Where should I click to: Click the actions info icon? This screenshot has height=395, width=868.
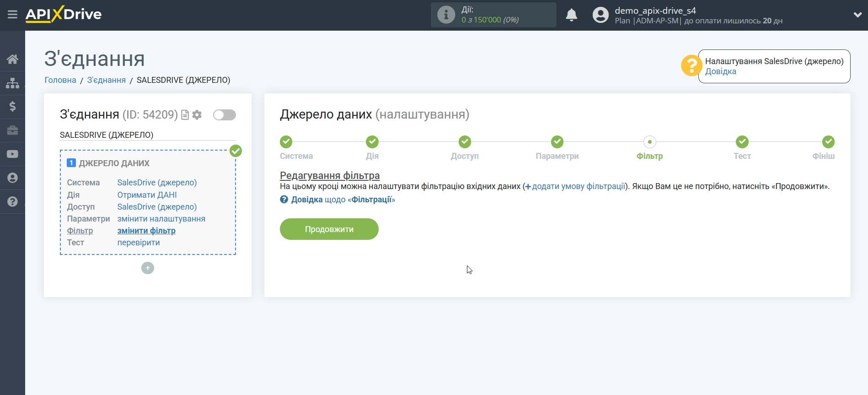tap(446, 15)
